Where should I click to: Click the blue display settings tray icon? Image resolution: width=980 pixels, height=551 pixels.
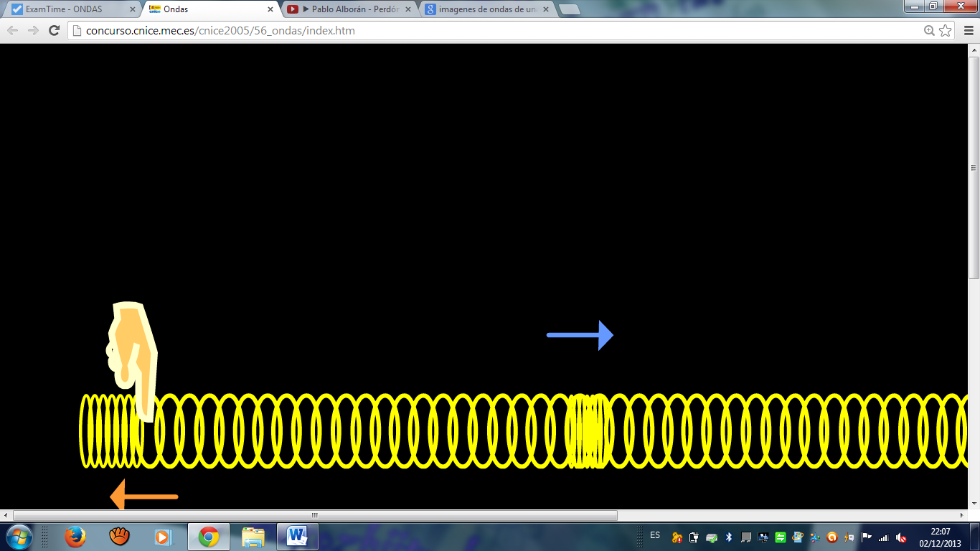(x=763, y=537)
